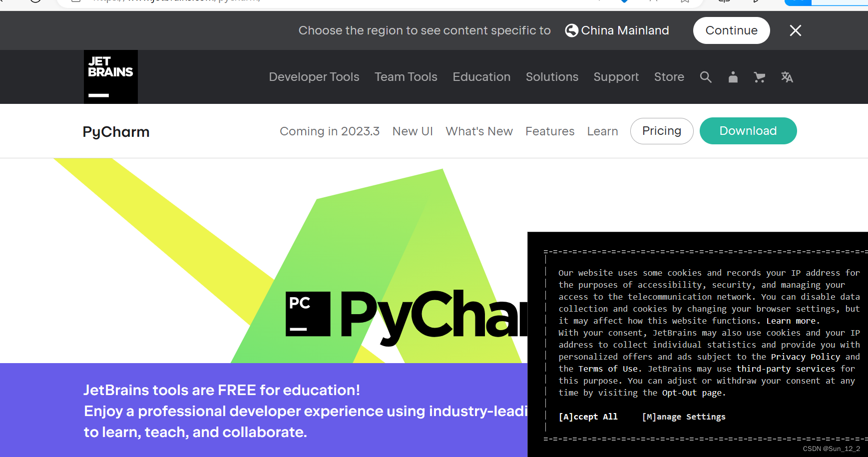Switch to the Features tab
The image size is (868, 457).
pyautogui.click(x=550, y=131)
